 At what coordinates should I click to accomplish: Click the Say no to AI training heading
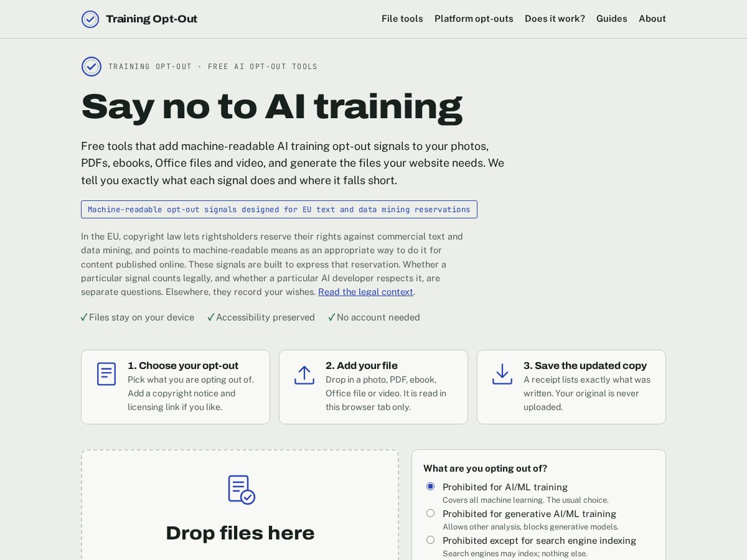point(271,106)
